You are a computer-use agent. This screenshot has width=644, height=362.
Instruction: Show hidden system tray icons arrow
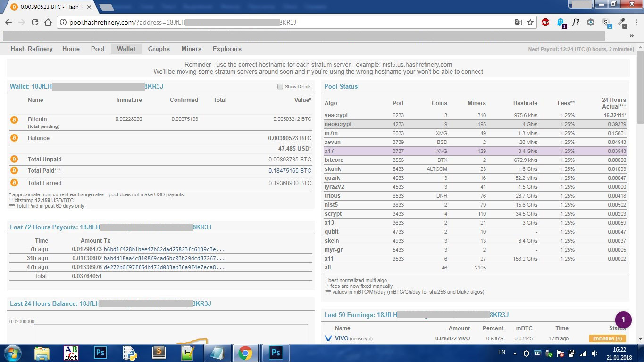(515, 353)
